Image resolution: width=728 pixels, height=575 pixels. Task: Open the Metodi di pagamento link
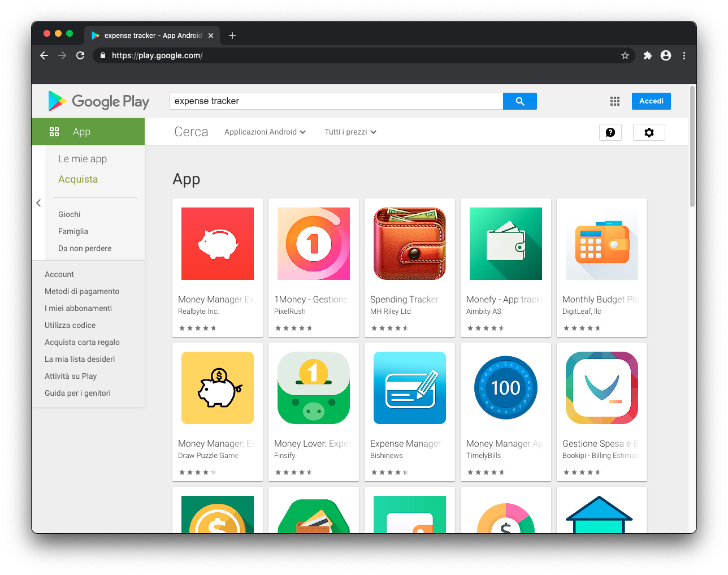pos(82,291)
